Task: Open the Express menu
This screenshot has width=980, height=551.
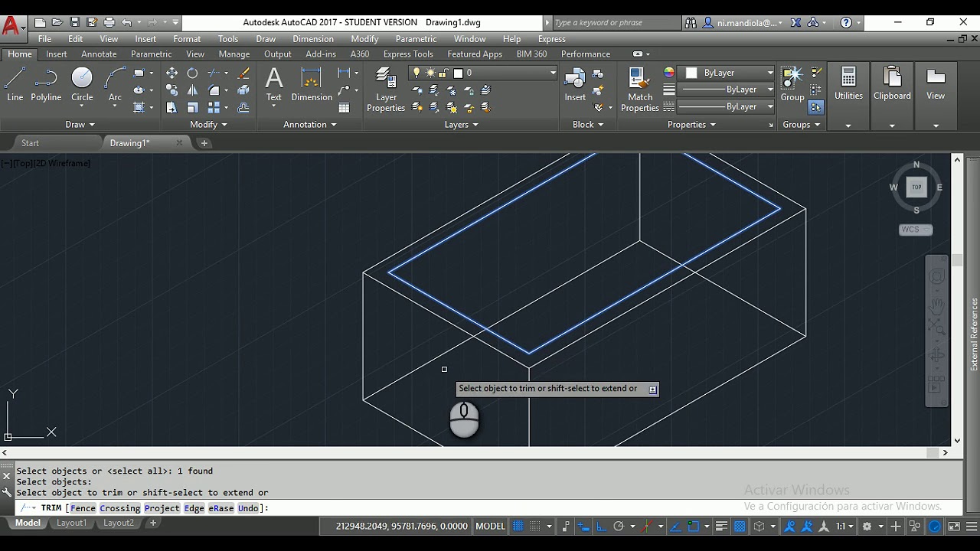Action: [x=552, y=39]
